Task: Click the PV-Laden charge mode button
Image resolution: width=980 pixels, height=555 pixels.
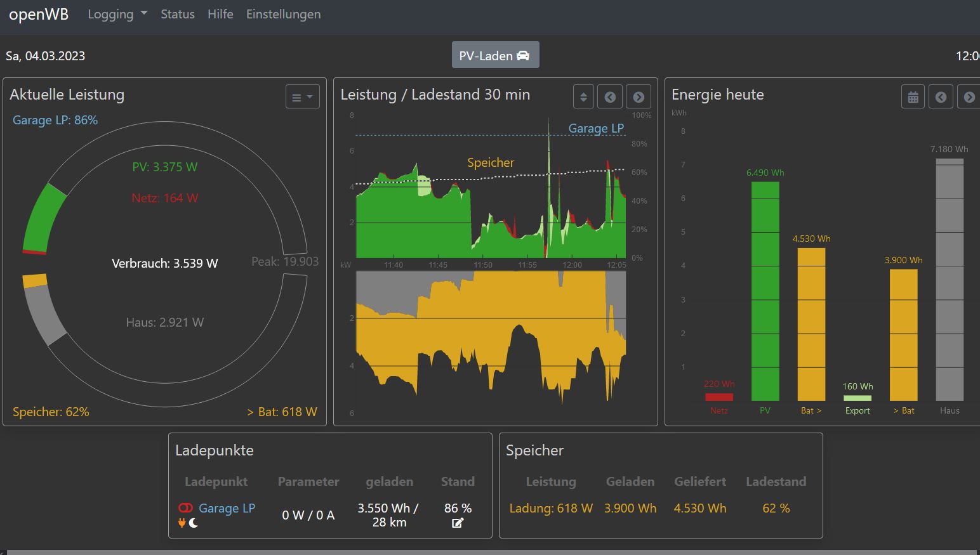Action: click(495, 55)
